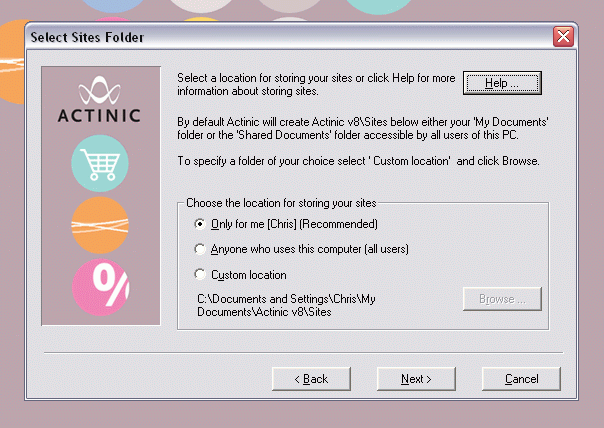Click the orange circle left of the dialog
604x428 pixels.
10,74
